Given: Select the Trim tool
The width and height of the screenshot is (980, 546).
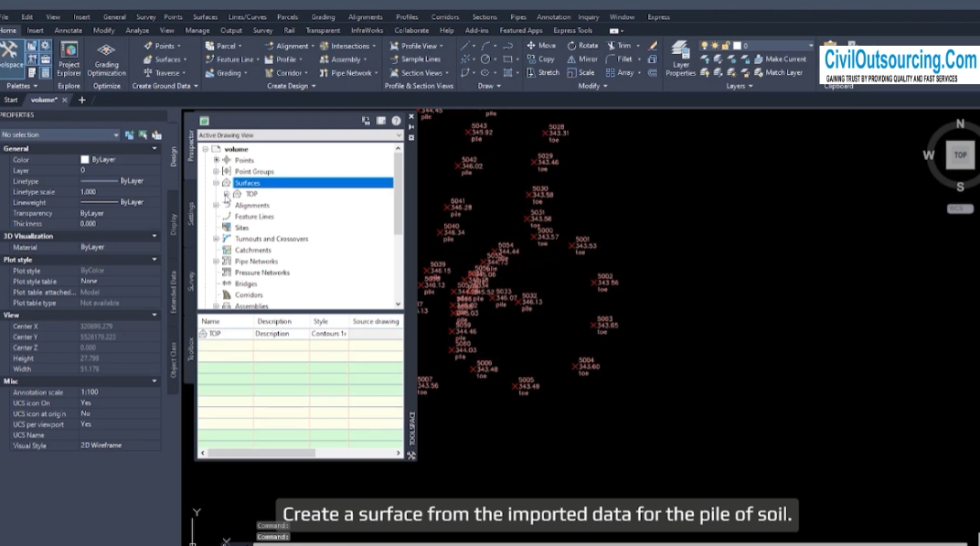Looking at the screenshot, I should click(x=619, y=46).
